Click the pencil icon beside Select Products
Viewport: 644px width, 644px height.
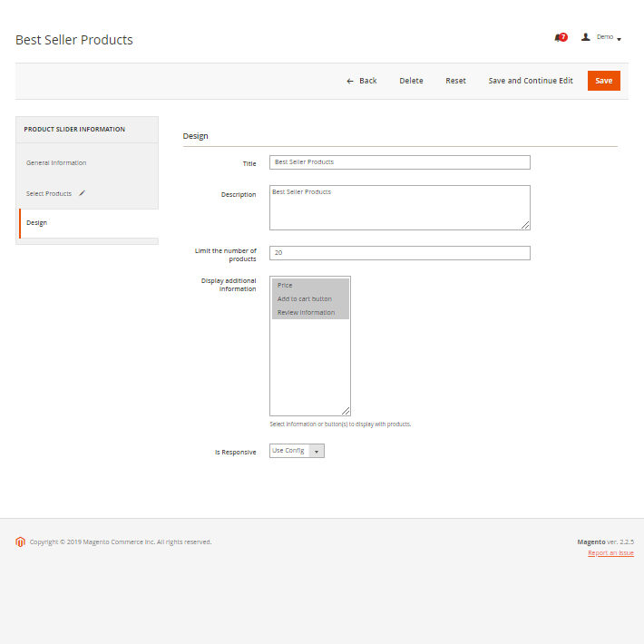[x=82, y=193]
